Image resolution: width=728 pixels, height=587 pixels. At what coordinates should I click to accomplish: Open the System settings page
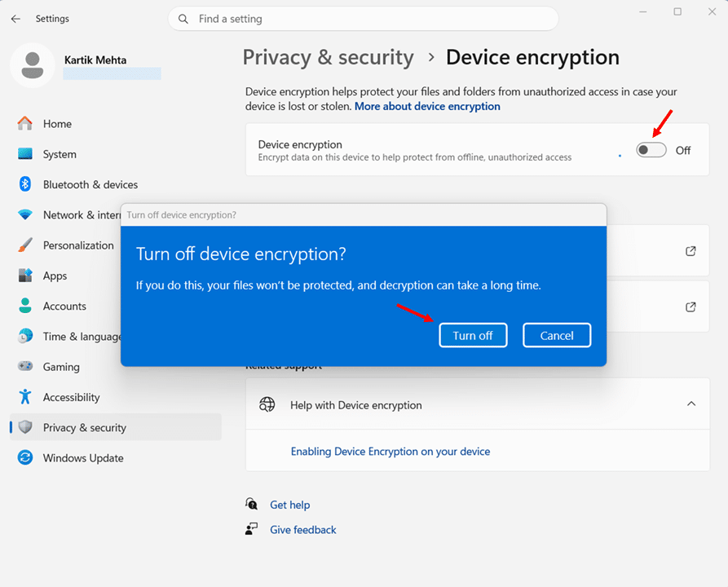tap(60, 154)
